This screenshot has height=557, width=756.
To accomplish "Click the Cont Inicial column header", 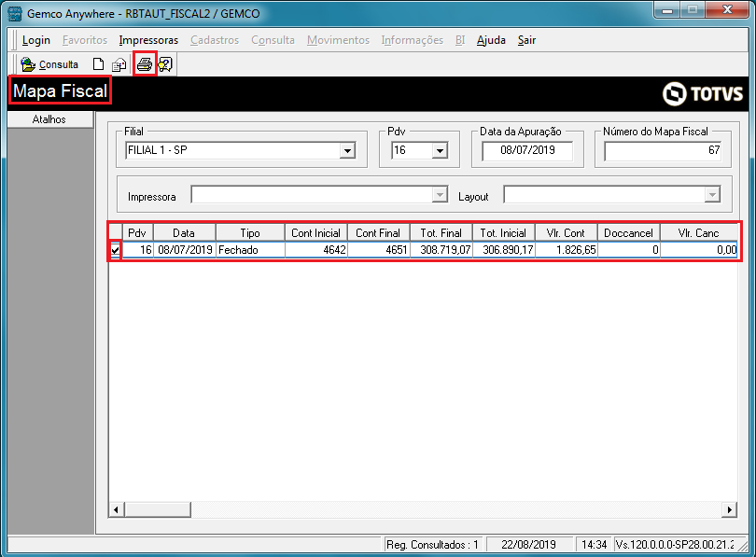I will click(315, 233).
